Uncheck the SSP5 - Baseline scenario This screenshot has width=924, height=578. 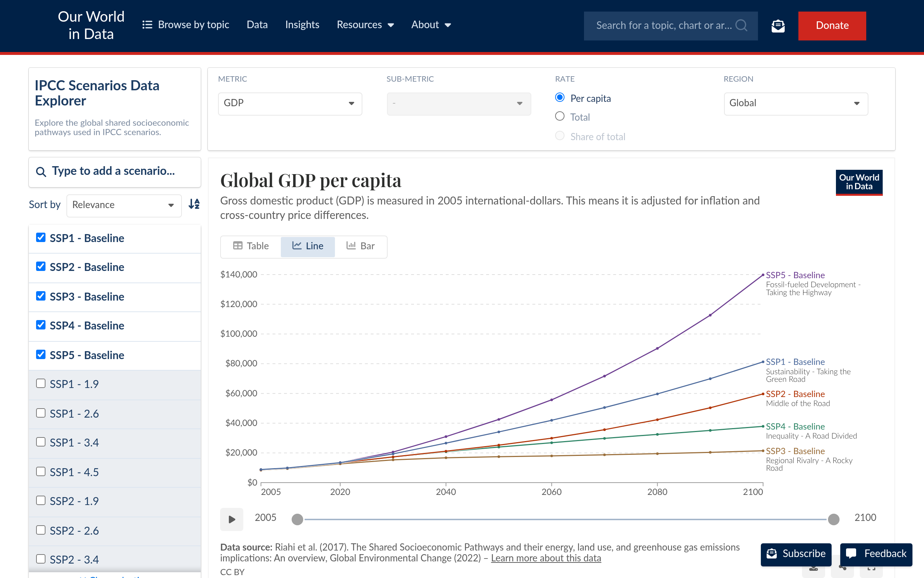(x=41, y=354)
